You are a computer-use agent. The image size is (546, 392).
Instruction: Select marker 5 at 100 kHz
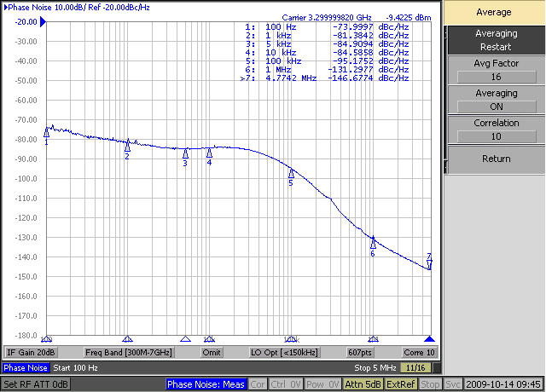[x=291, y=173]
